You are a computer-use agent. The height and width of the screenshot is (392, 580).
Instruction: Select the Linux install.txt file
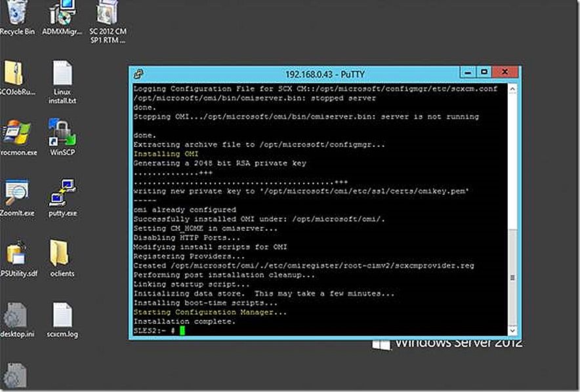coord(62,82)
